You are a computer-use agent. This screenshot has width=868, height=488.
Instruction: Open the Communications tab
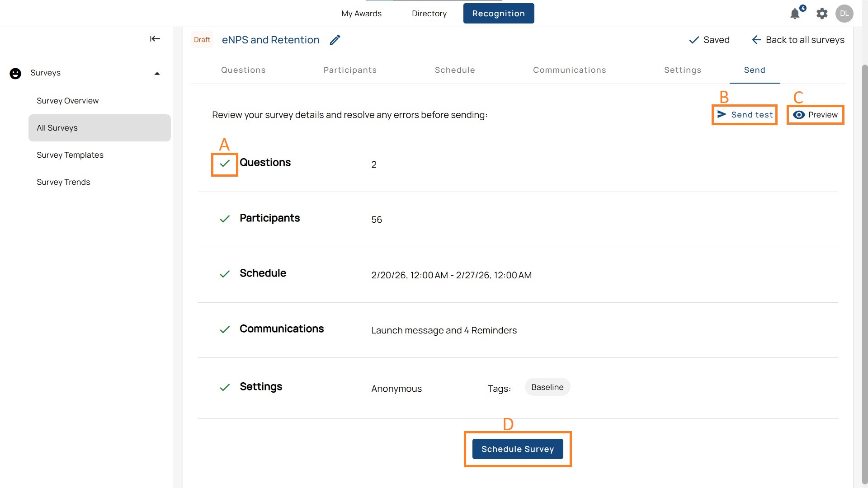(569, 70)
